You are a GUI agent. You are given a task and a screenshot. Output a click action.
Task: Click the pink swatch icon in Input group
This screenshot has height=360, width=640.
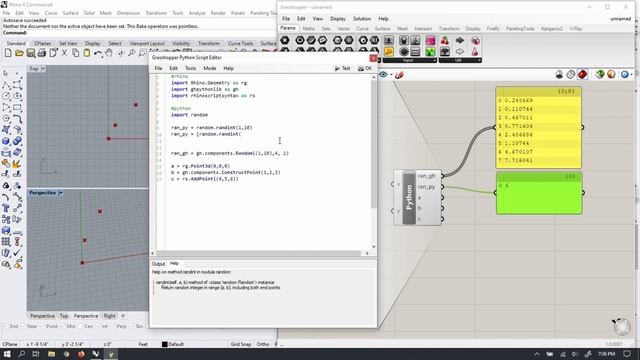click(430, 40)
